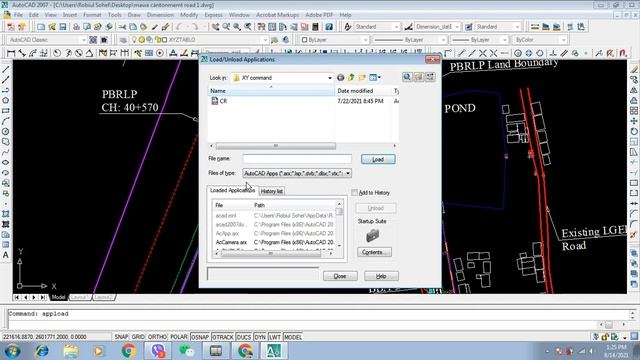Screen dimensions: 640x360
Task: Toggle OSNAP in status bar
Action: pyautogui.click(x=200, y=337)
